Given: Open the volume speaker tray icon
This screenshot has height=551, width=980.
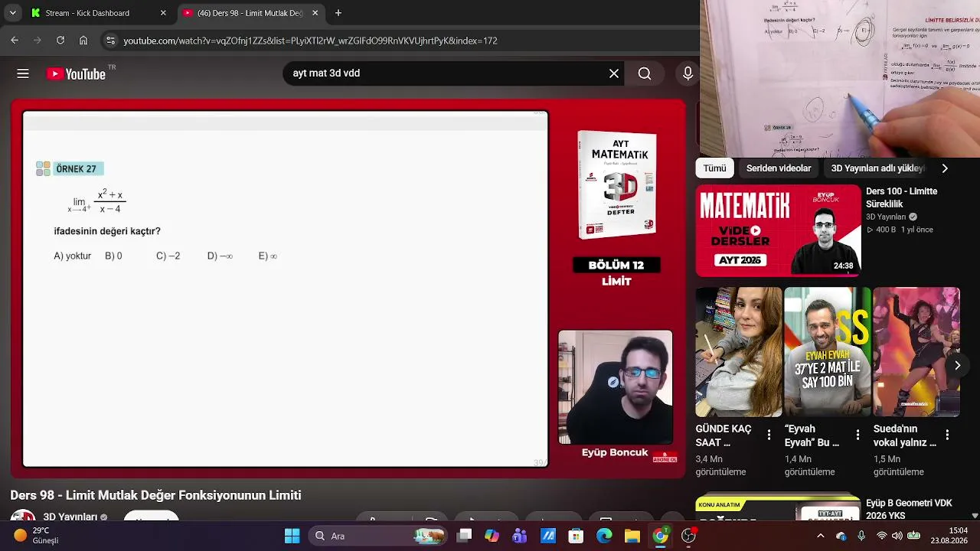Looking at the screenshot, I should [897, 536].
